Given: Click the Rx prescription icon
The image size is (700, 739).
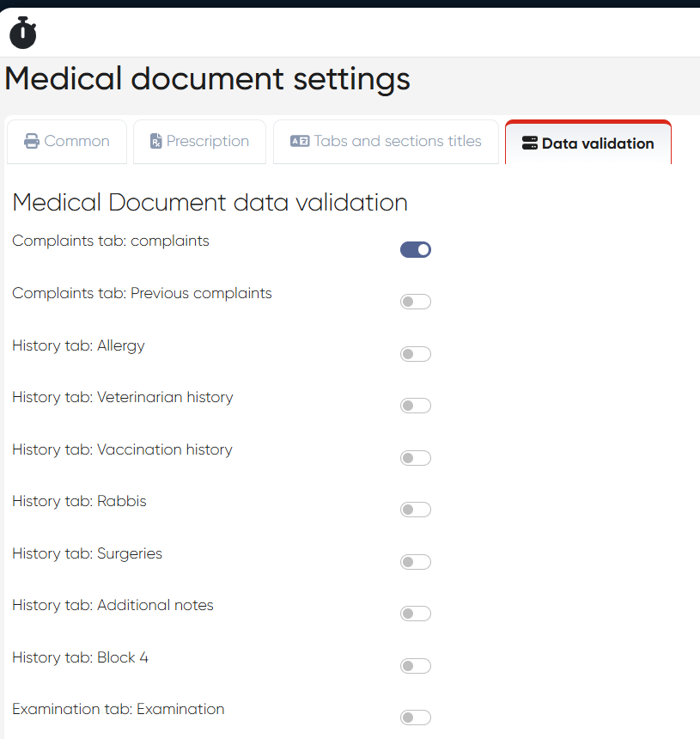Looking at the screenshot, I should tap(155, 142).
